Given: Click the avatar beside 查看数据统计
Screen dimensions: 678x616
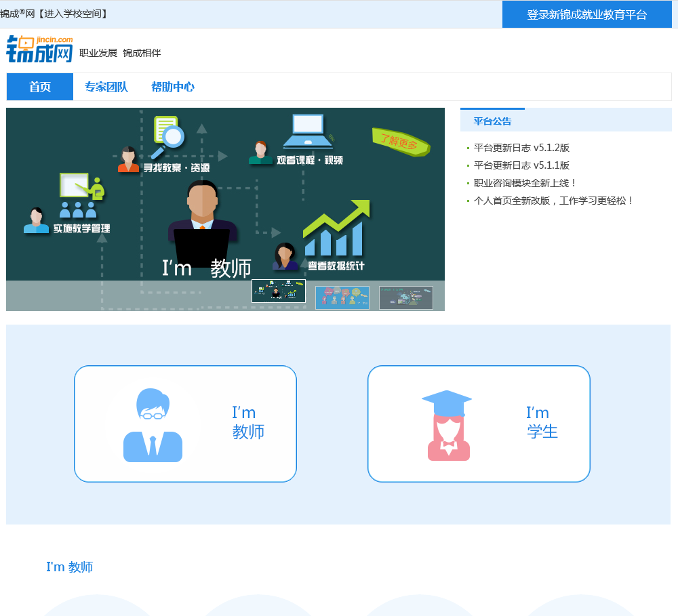Looking at the screenshot, I should click(x=285, y=256).
